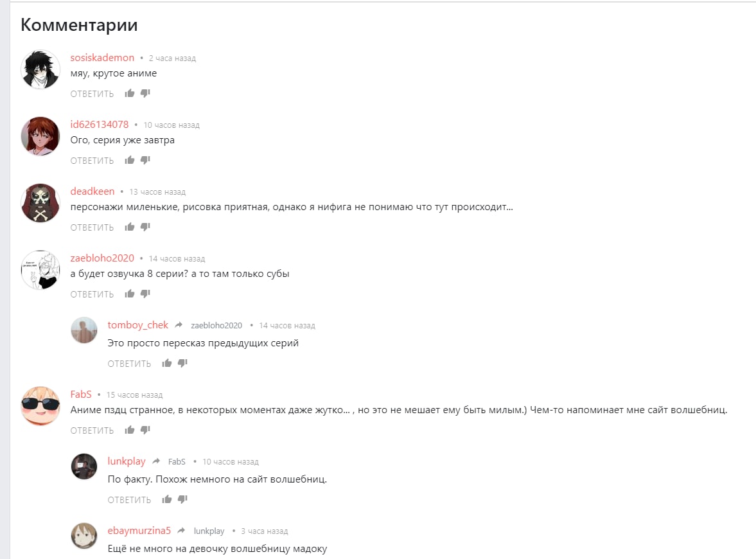Thumbs down lunkplay's reply
Screen dimensions: 756x559
182,499
